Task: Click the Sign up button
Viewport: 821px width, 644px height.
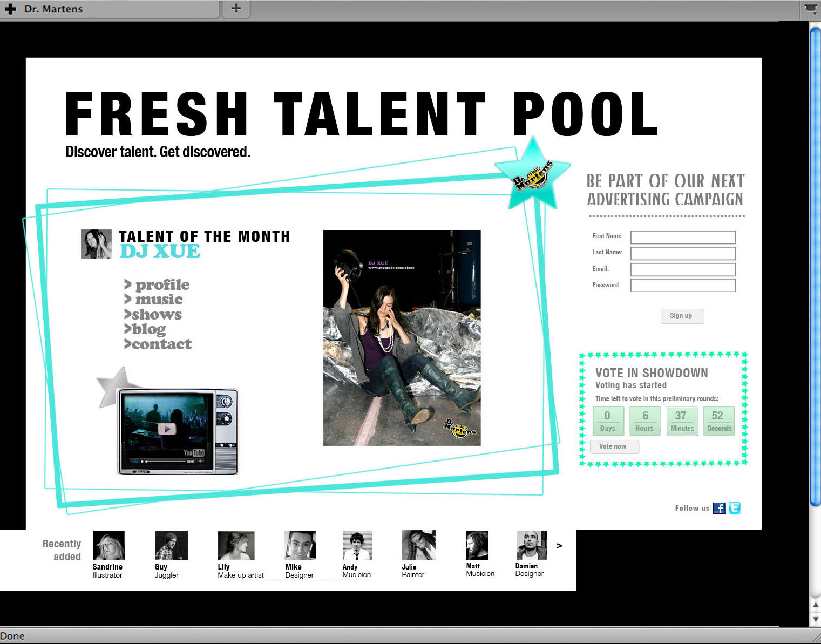Action: [x=682, y=316]
